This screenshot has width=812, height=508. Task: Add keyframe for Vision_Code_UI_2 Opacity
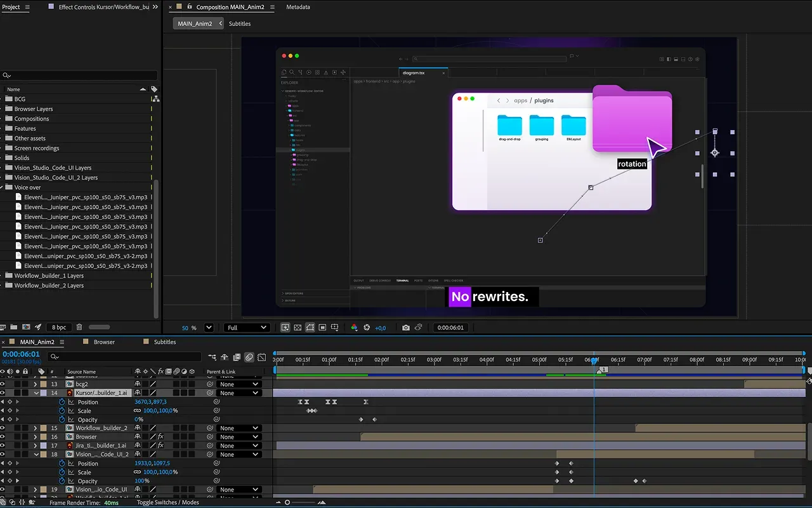coord(10,481)
